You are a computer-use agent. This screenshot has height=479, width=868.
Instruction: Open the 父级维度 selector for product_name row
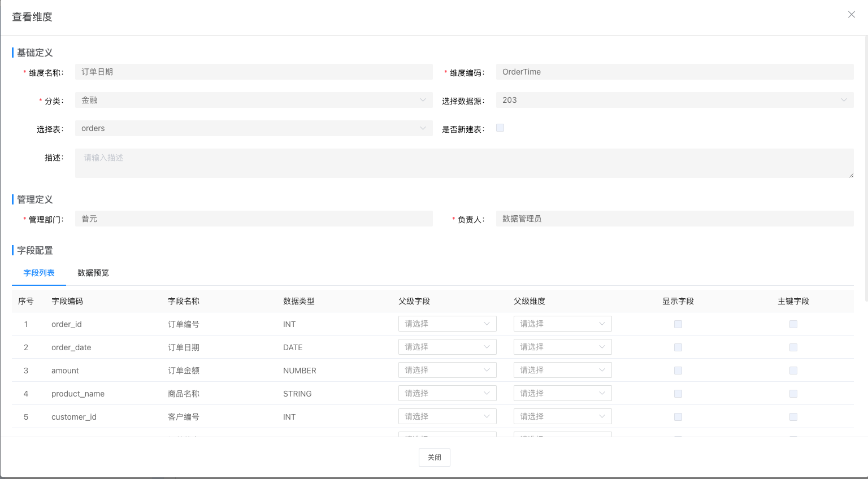(562, 393)
